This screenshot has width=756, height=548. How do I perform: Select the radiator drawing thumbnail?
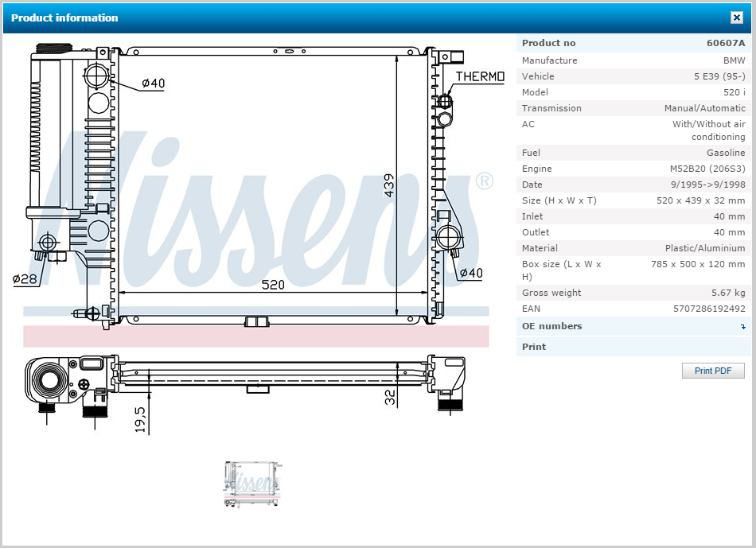(252, 484)
